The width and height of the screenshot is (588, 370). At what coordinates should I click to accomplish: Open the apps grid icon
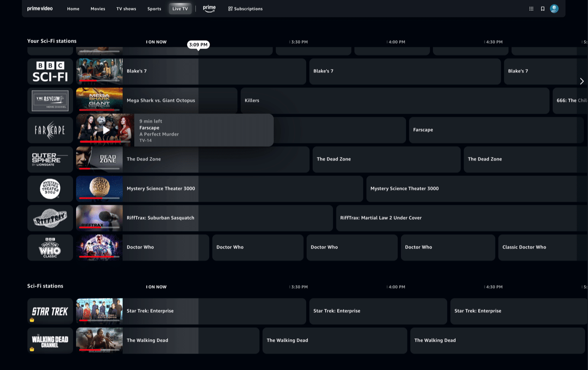pos(531,9)
